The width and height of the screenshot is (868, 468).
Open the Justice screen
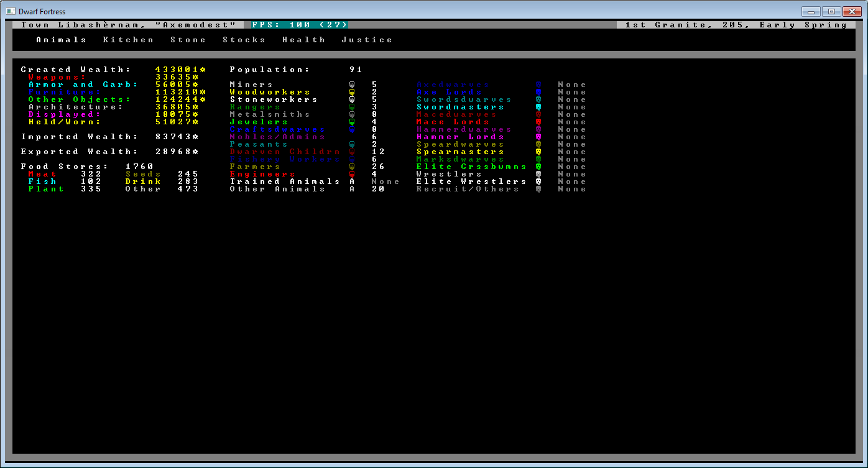[367, 40]
